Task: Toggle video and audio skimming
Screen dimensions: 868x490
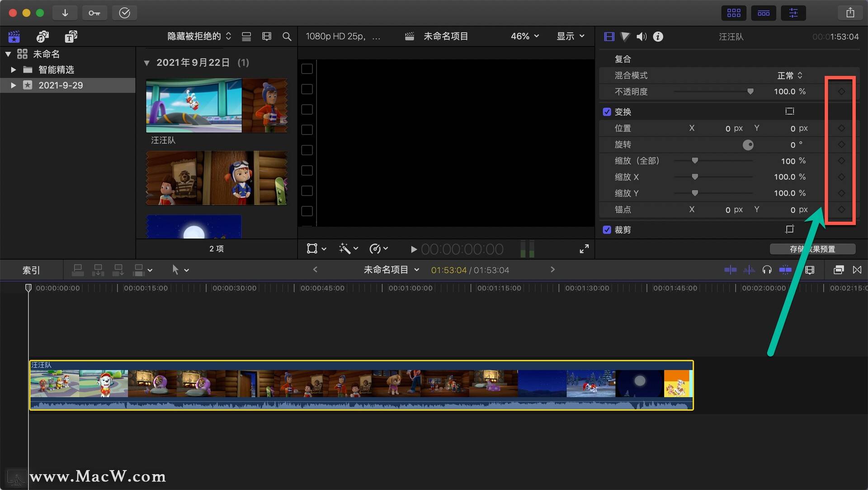Action: click(x=730, y=270)
